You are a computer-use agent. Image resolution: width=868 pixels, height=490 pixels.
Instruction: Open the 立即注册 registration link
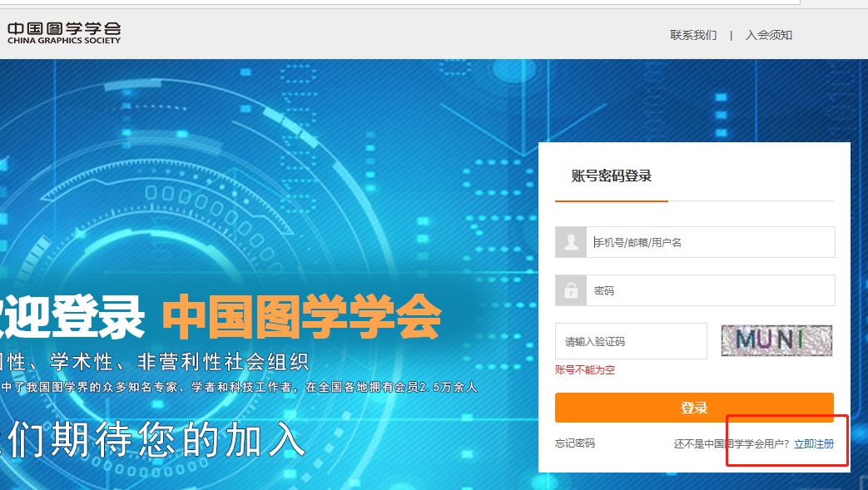tap(814, 444)
